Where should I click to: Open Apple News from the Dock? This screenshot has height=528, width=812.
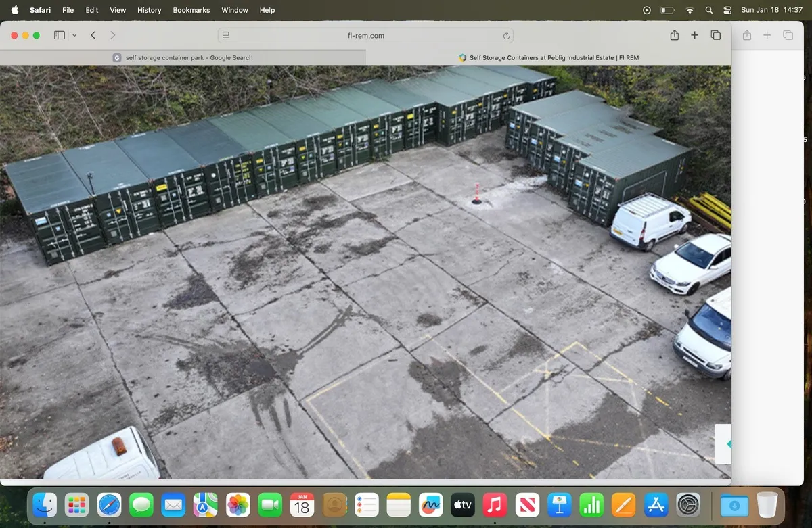click(527, 505)
